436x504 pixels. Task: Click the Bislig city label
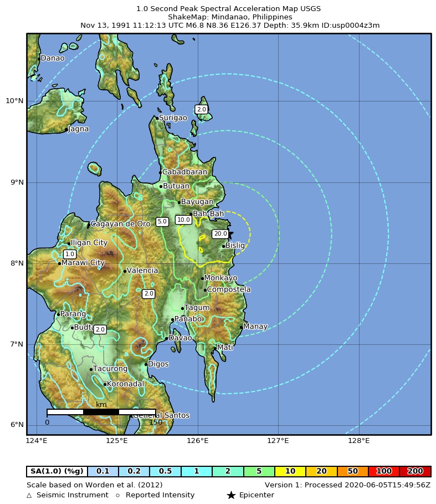coord(235,246)
